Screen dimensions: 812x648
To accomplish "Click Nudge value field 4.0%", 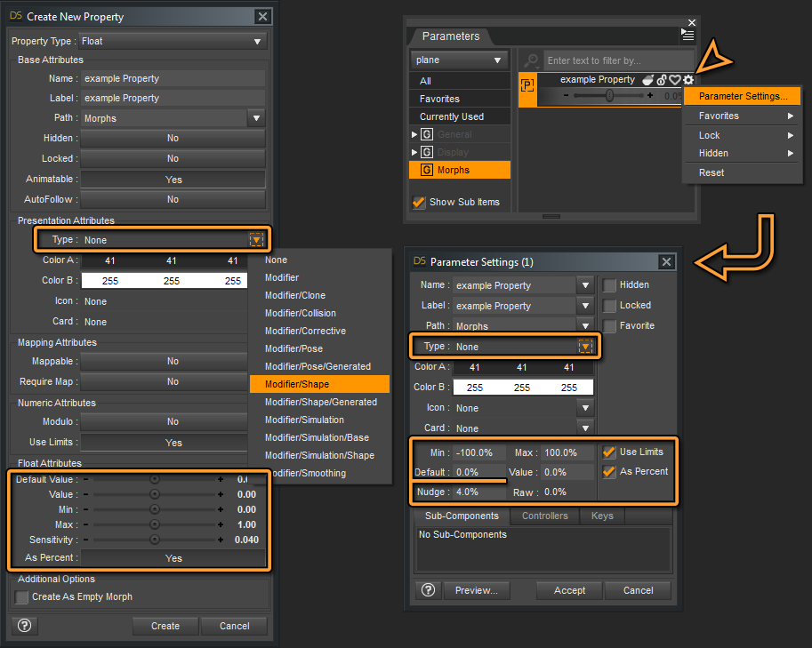I will (479, 492).
